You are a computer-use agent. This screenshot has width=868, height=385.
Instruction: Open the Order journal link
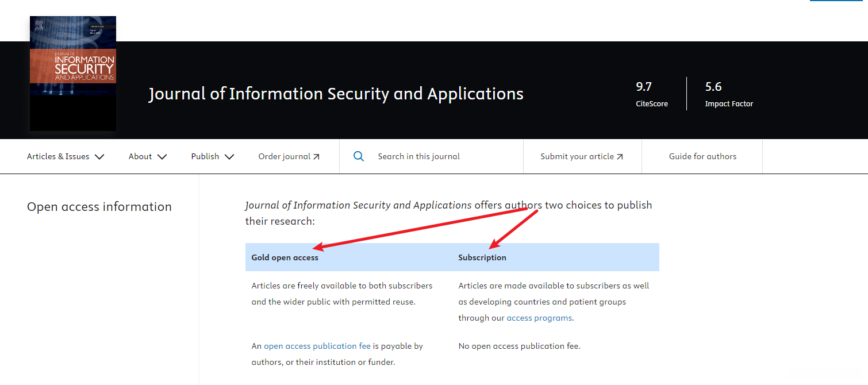tap(285, 156)
